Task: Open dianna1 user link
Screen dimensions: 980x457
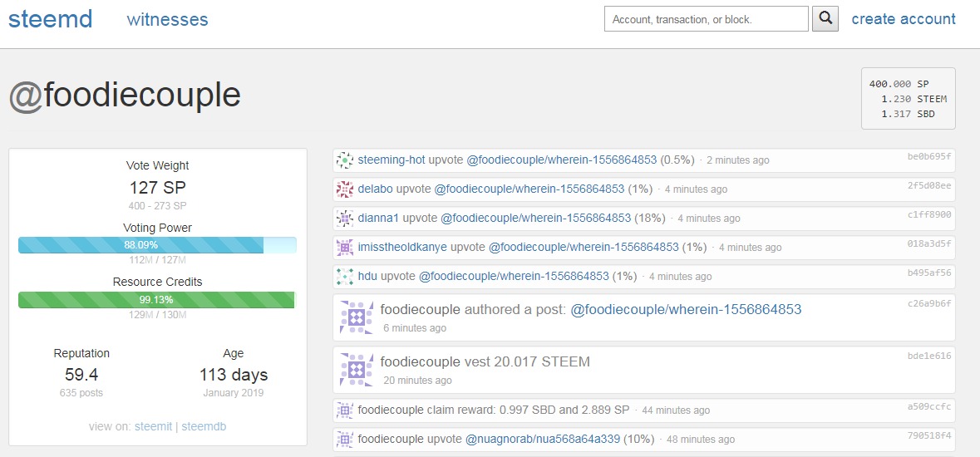Action: click(x=379, y=219)
